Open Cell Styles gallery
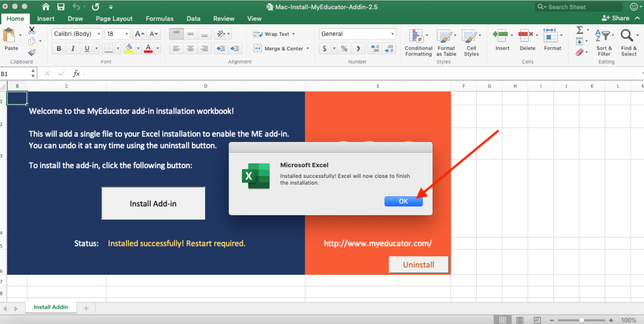 click(x=471, y=43)
